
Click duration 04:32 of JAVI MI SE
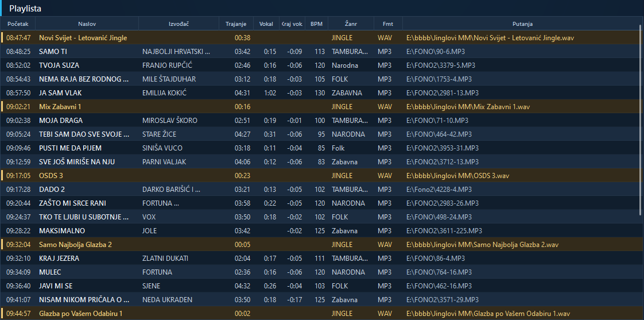[242, 286]
